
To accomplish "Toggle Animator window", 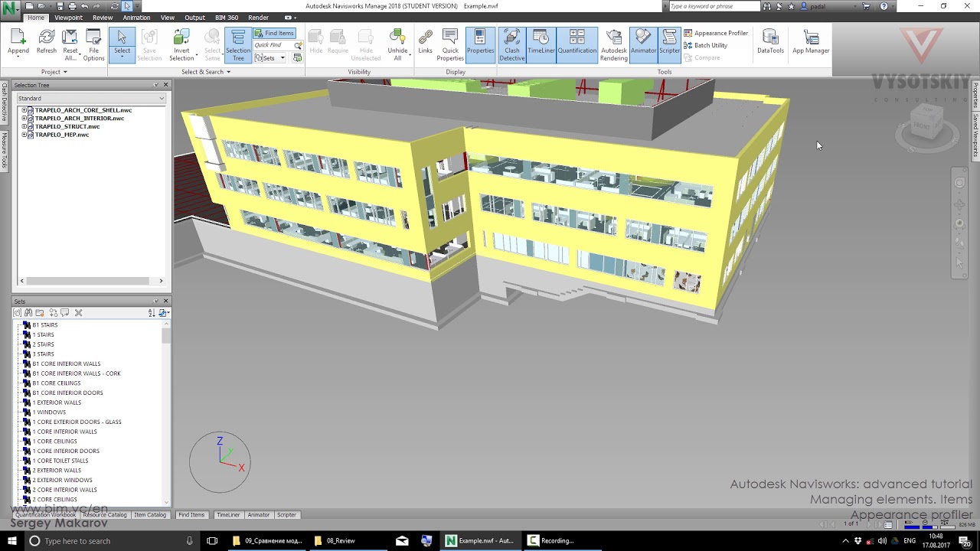I will [643, 44].
